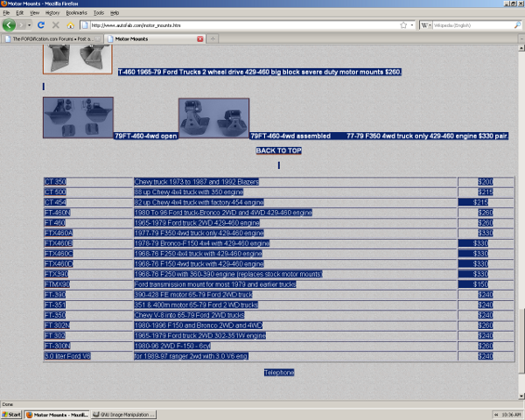Open the Tools menu
The width and height of the screenshot is (525, 420).
[x=98, y=13]
